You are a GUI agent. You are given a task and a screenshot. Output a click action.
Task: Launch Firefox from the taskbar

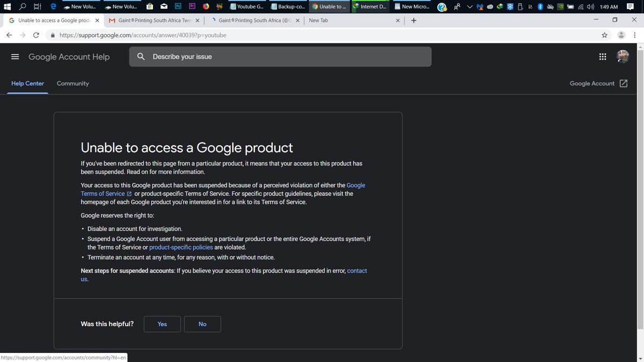click(206, 6)
